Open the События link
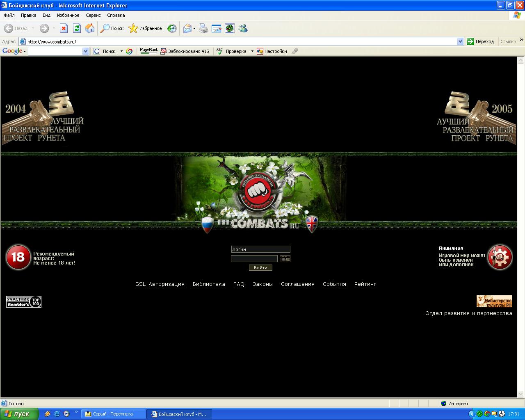The width and height of the screenshot is (525, 420). (x=334, y=284)
